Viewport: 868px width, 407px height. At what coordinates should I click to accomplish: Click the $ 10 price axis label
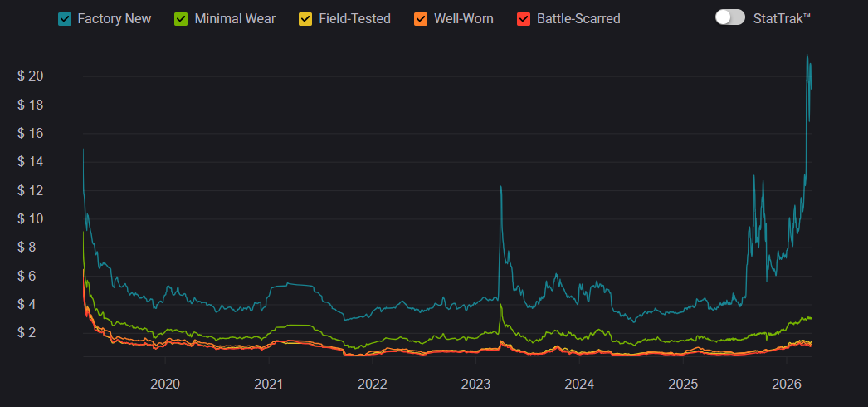click(30, 218)
